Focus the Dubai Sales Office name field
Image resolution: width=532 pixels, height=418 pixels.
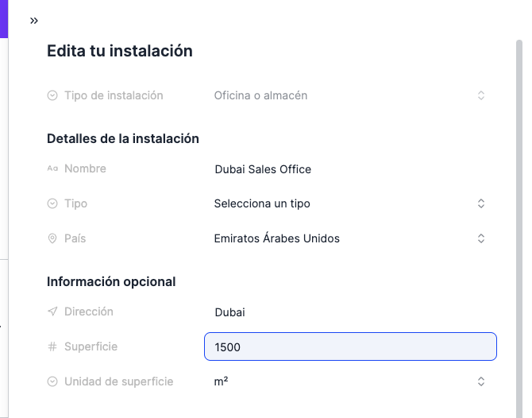[350, 169]
